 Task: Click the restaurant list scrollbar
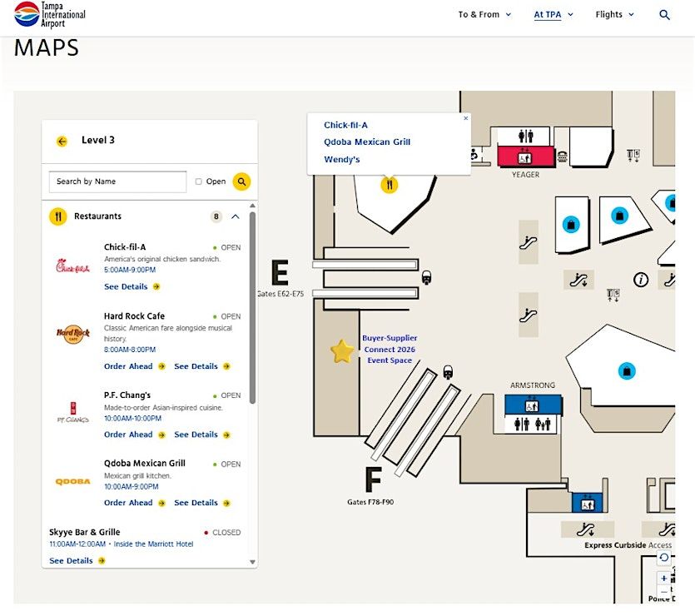coord(252,308)
